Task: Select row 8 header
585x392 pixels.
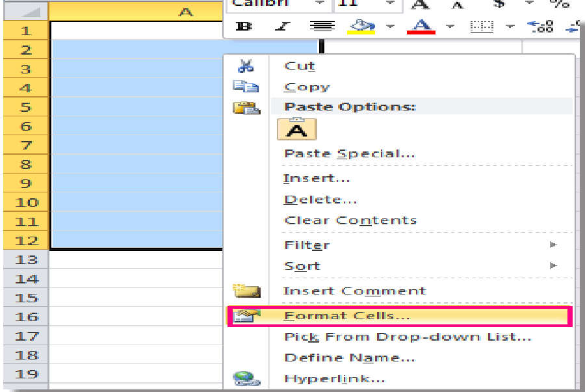Action: click(x=26, y=164)
